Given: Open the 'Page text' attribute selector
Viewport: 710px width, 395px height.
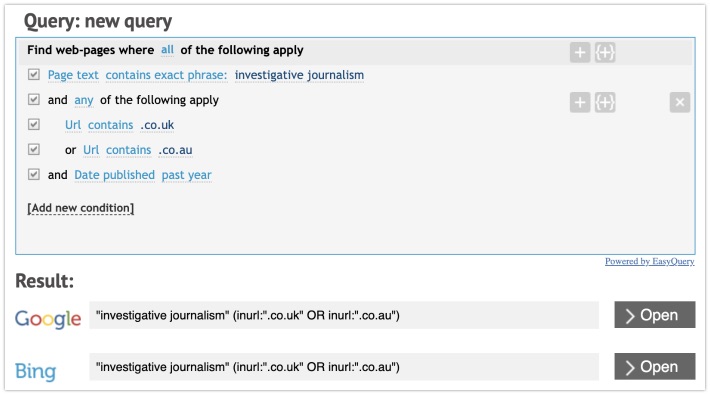Looking at the screenshot, I should point(73,75).
